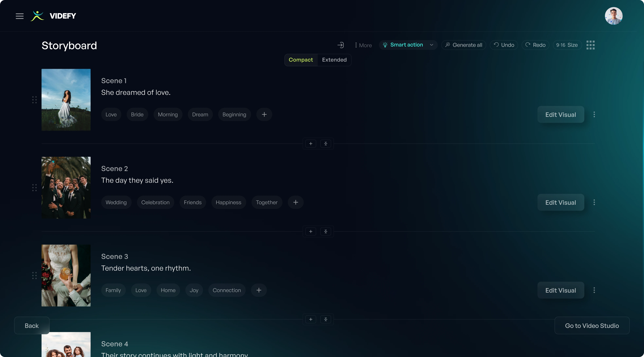Grab the Scene 2 drag handle
The image size is (644, 357).
click(35, 188)
